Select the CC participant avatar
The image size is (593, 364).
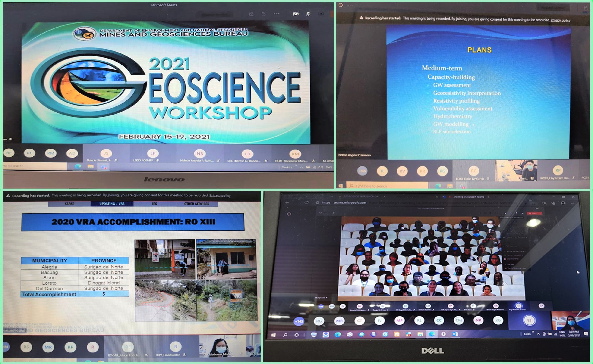click(439, 320)
